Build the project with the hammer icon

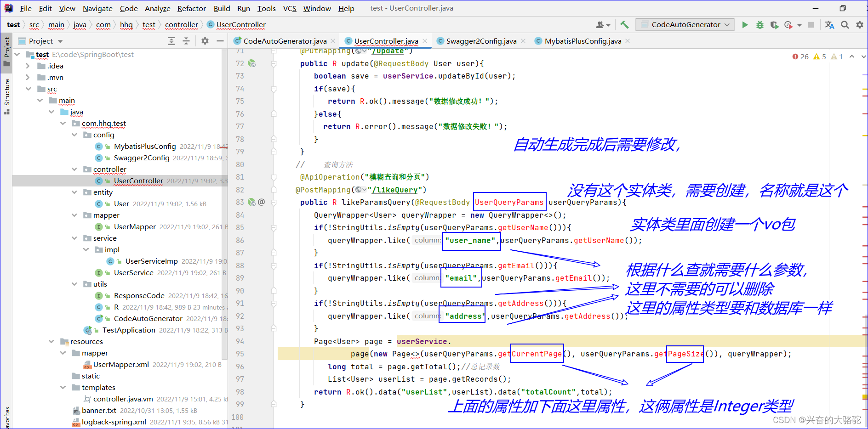coord(624,24)
